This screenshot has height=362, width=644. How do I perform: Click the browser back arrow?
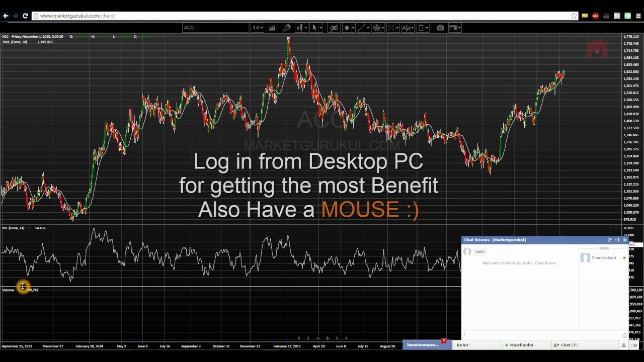pyautogui.click(x=6, y=16)
